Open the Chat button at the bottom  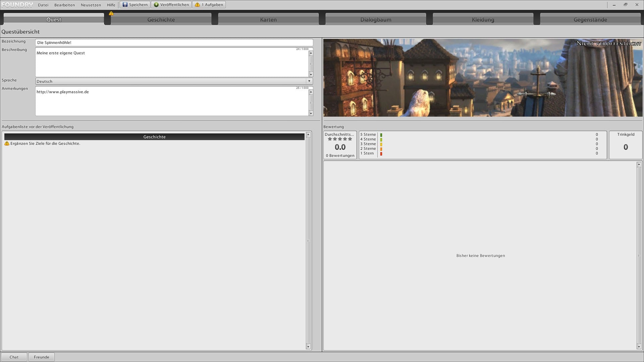coord(14,357)
